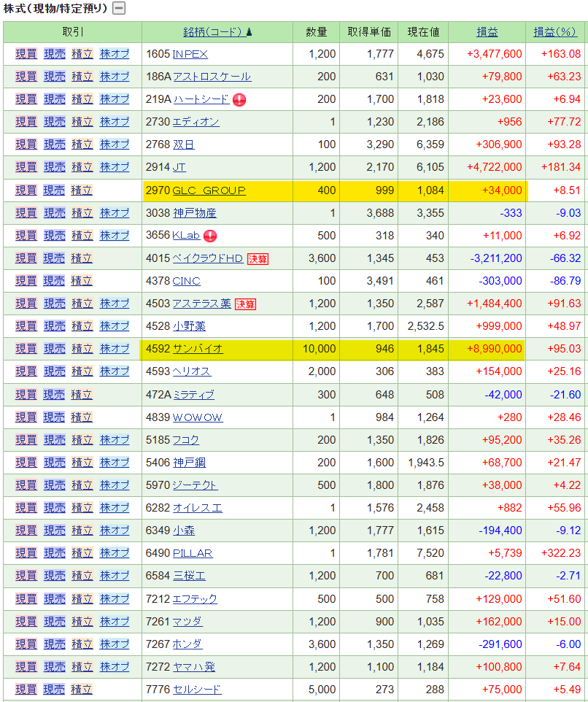Open the 神戸物産 stock name link
Screen dimensions: 588x702
tap(194, 213)
